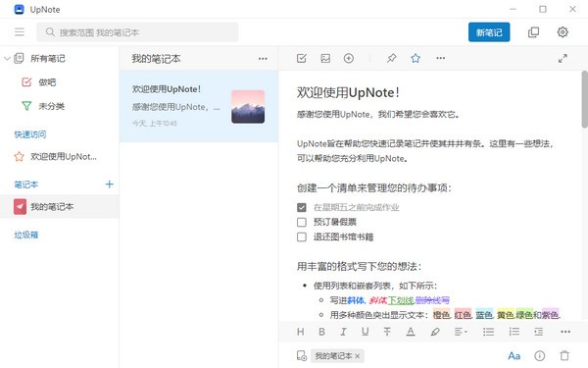Viewport: 588px width, 368px height.
Task: Open the Aa font settings
Action: pos(514,355)
